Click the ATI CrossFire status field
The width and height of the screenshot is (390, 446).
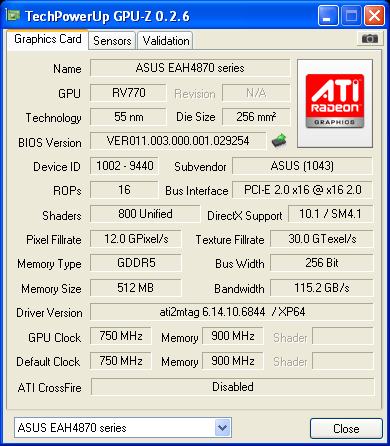pos(232,387)
